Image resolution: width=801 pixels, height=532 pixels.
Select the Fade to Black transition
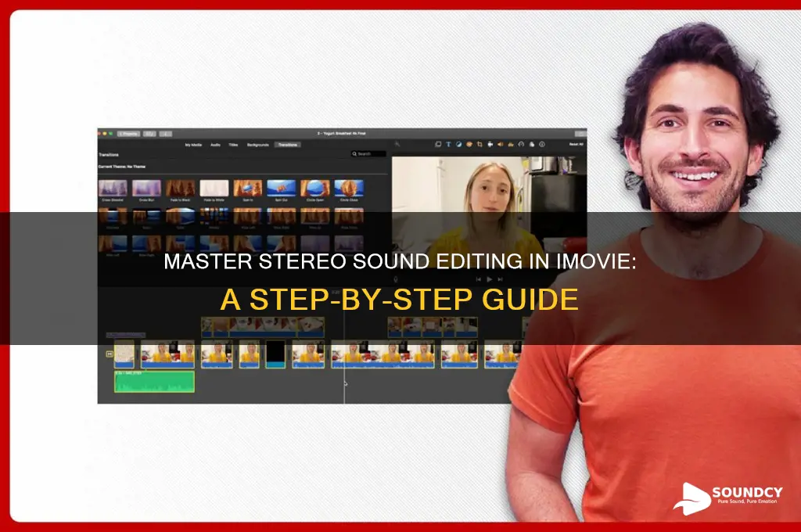point(181,188)
